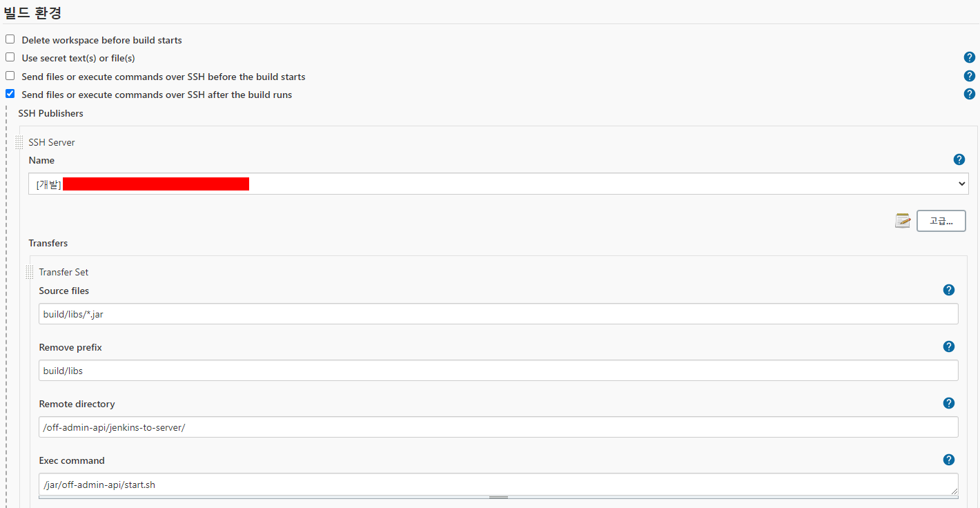The height and width of the screenshot is (508, 980).
Task: Open the SSH Server Name dropdown
Action: (498, 184)
